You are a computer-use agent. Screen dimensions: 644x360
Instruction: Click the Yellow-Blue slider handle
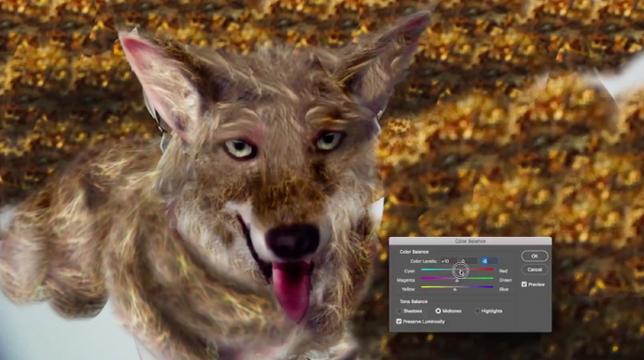click(x=455, y=289)
